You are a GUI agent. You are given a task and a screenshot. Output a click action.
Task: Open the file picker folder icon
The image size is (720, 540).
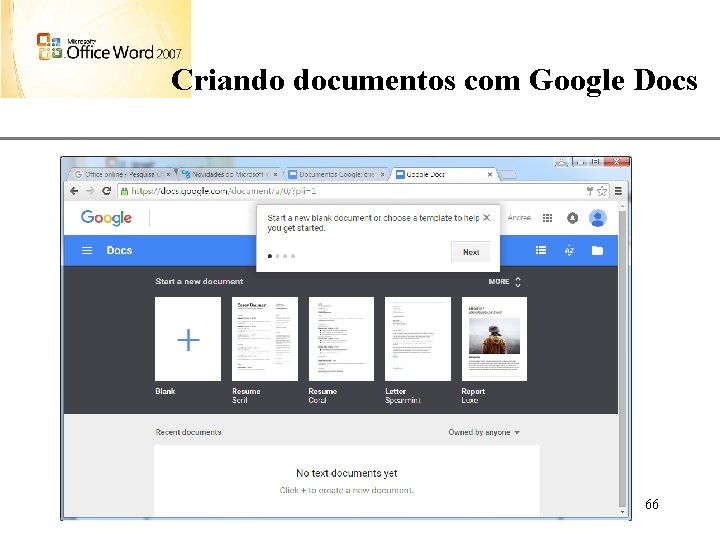[597, 250]
